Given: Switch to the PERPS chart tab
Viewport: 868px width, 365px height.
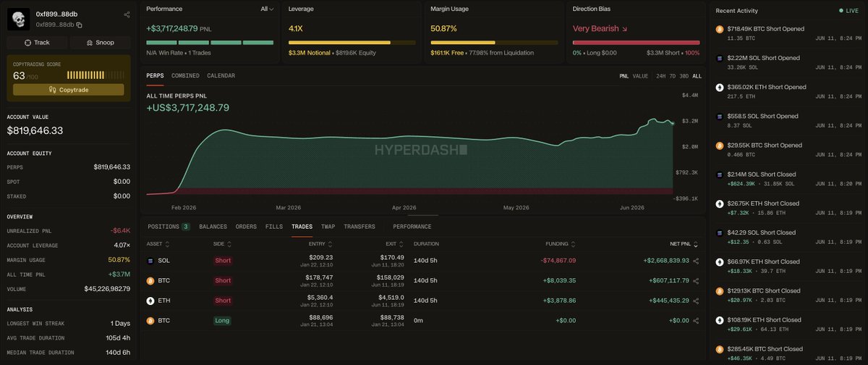Looking at the screenshot, I should click(x=155, y=76).
